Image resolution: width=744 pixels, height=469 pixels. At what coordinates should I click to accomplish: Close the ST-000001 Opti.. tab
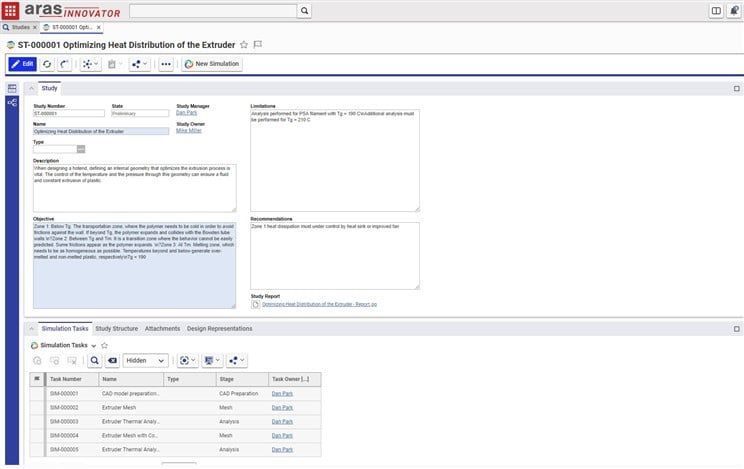coord(99,28)
